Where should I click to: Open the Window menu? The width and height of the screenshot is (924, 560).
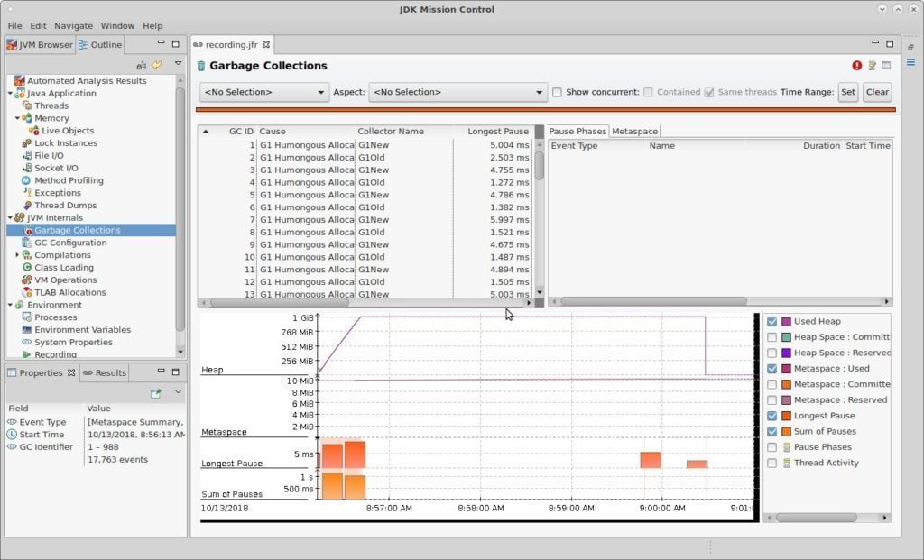[117, 26]
